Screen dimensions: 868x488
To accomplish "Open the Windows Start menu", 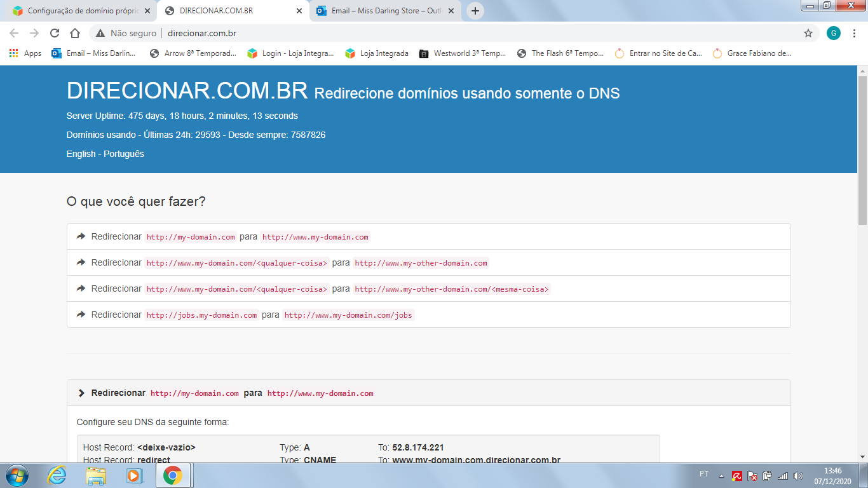I will (x=17, y=475).
